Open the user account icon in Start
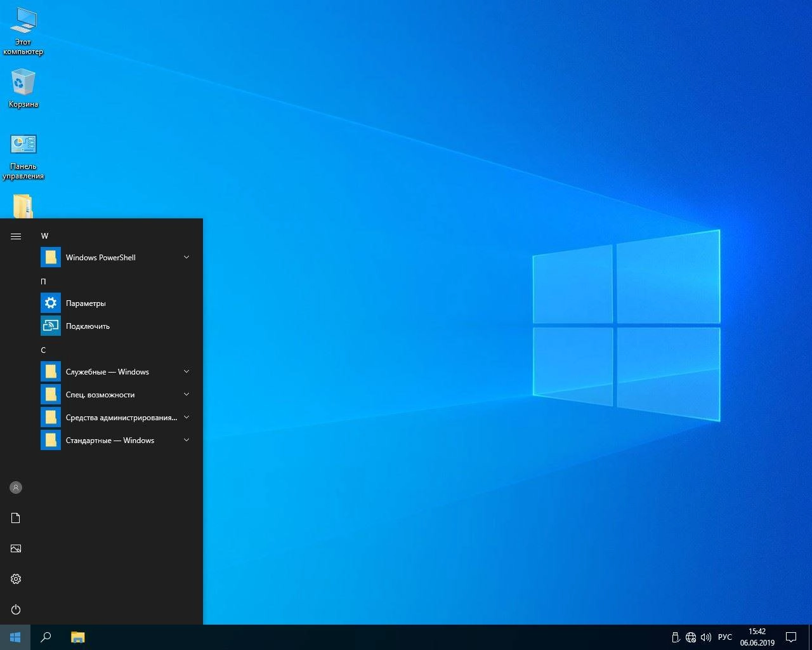Image resolution: width=812 pixels, height=650 pixels. 16,487
